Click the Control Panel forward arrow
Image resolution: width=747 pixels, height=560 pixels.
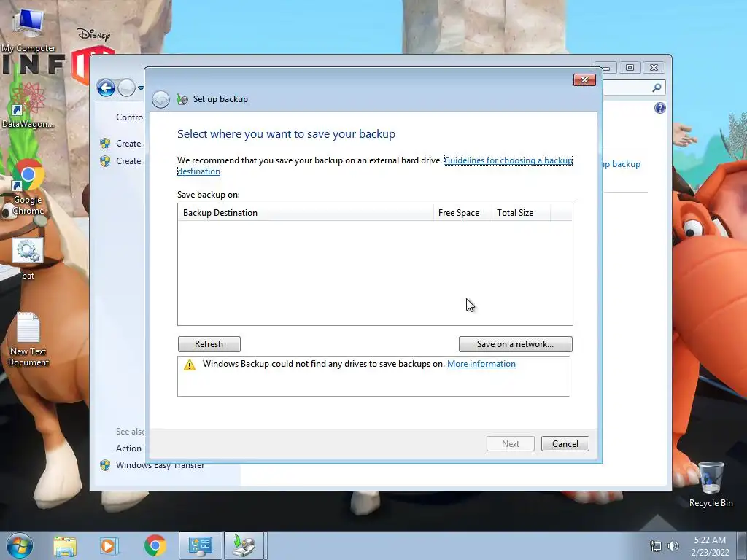point(126,87)
